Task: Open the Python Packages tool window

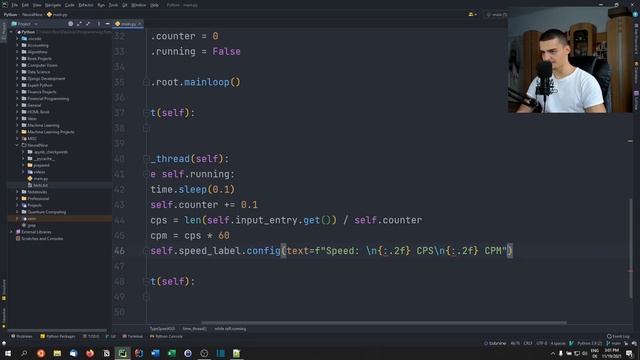Action: point(58,336)
